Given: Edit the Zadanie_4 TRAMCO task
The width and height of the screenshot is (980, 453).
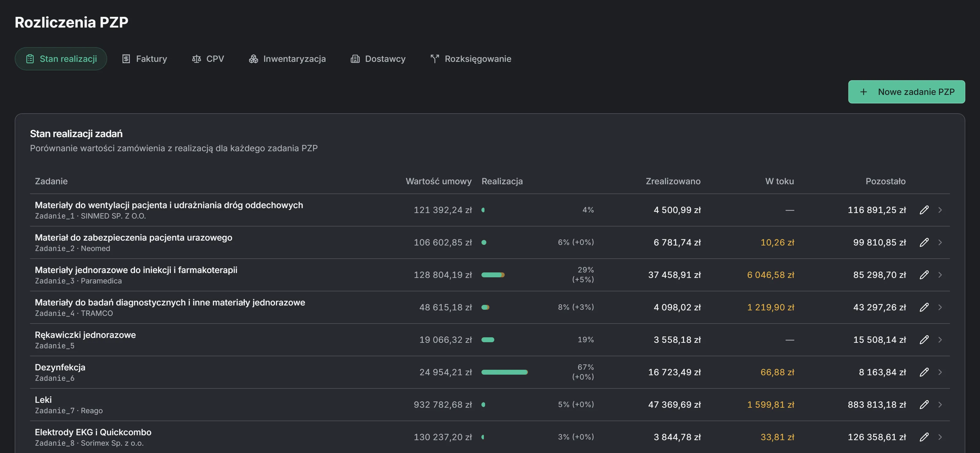Looking at the screenshot, I should click(x=924, y=307).
